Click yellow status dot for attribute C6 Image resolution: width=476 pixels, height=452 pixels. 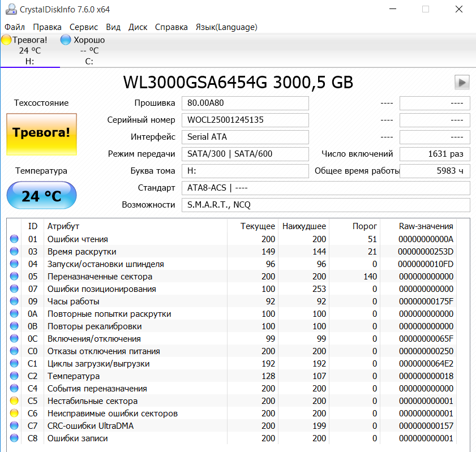tap(14, 414)
